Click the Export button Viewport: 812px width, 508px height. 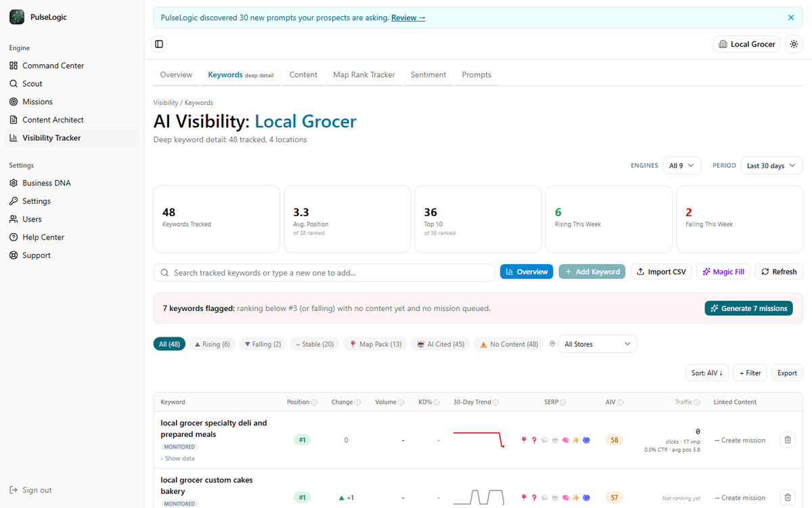tap(787, 373)
